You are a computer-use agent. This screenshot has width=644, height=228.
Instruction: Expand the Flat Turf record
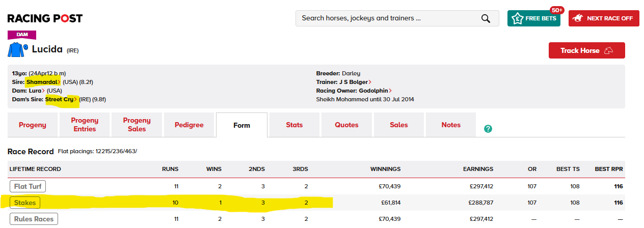(x=28, y=186)
